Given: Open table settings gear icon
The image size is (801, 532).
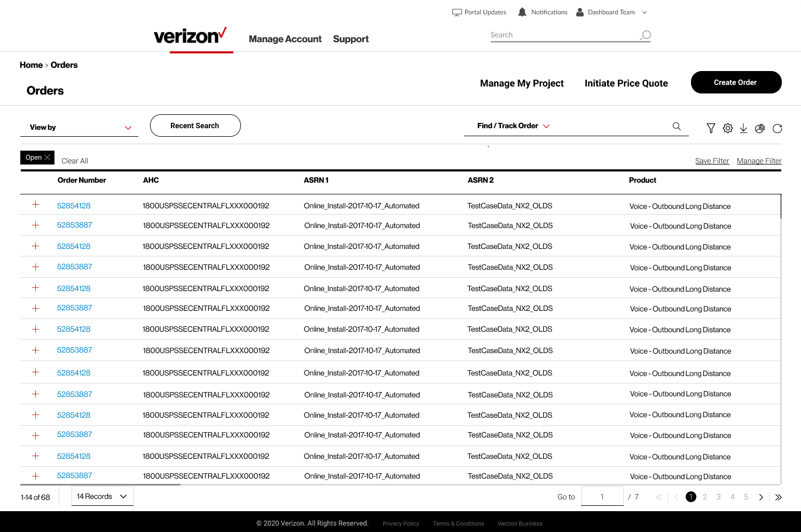Looking at the screenshot, I should (727, 128).
